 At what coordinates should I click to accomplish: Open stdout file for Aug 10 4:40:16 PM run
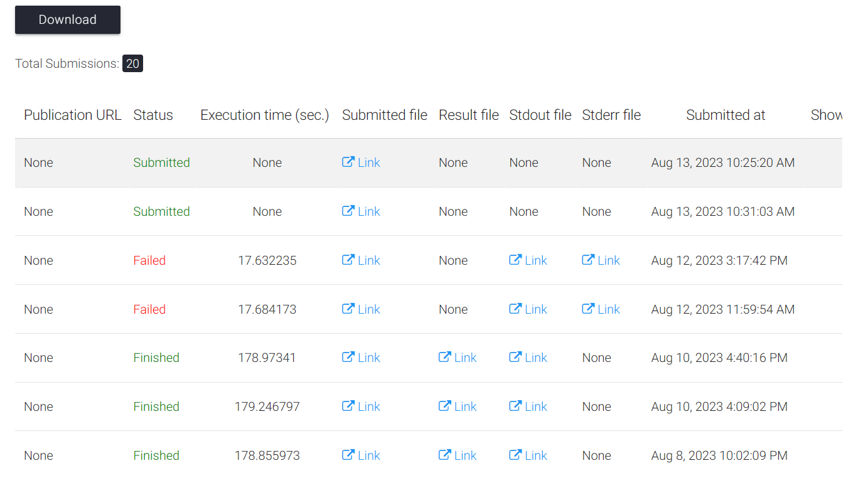[528, 358]
